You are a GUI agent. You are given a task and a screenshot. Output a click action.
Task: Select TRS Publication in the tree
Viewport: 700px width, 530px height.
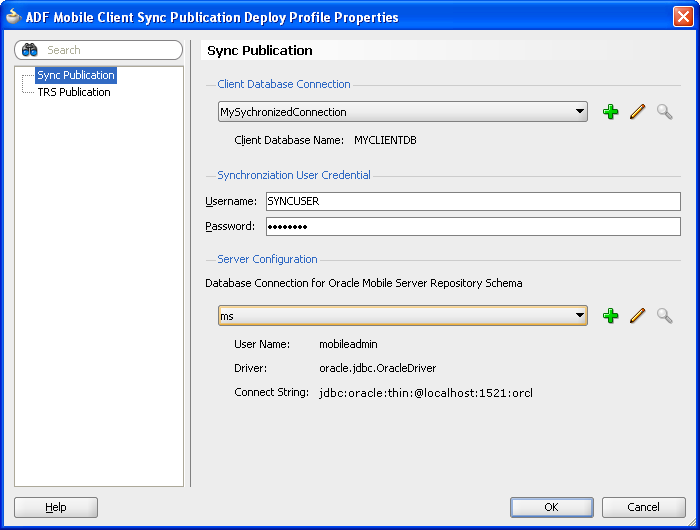click(x=74, y=92)
